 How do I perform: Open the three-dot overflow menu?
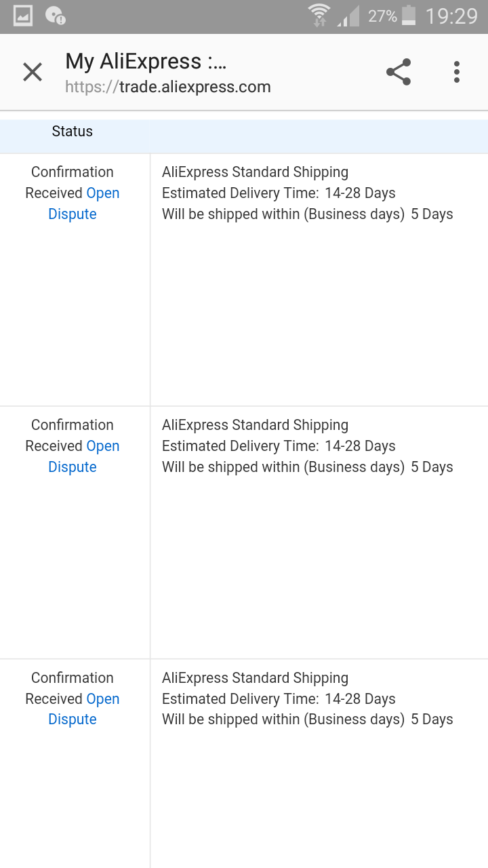point(457,72)
